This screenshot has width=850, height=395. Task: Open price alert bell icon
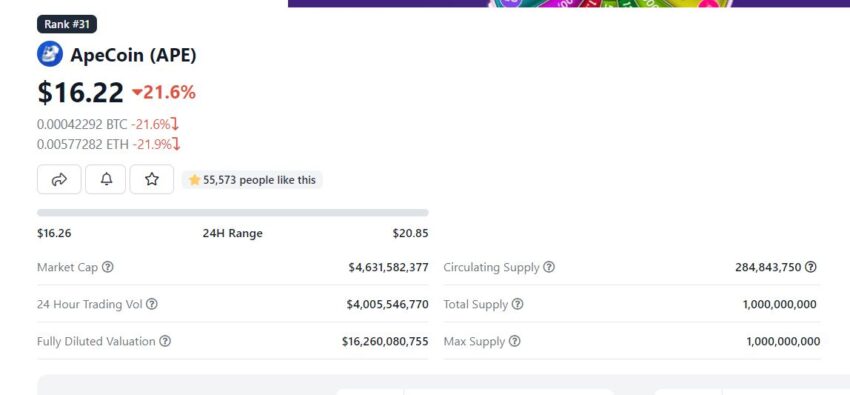(106, 179)
